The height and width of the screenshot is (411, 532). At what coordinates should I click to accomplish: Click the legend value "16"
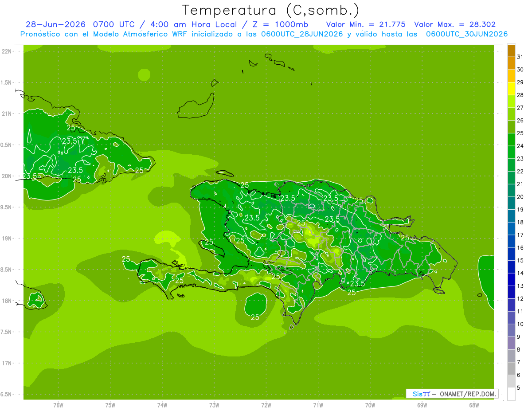(x=520, y=247)
